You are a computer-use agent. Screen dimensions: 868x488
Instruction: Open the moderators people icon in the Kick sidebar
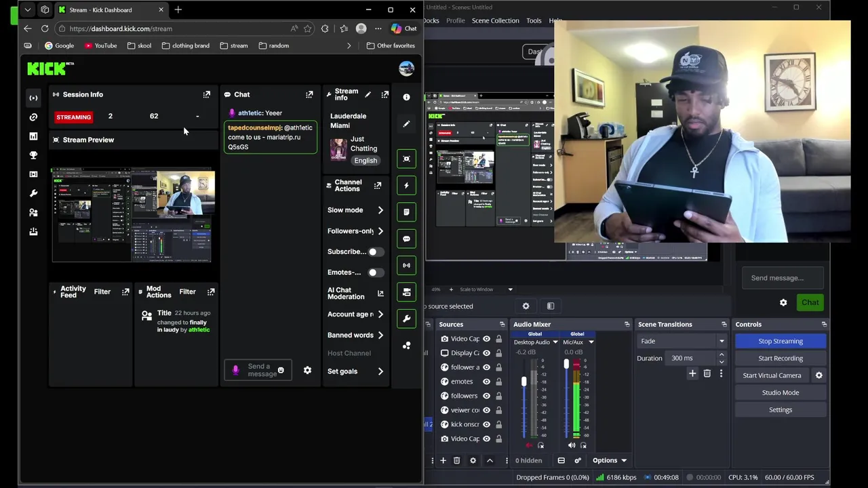point(33,213)
